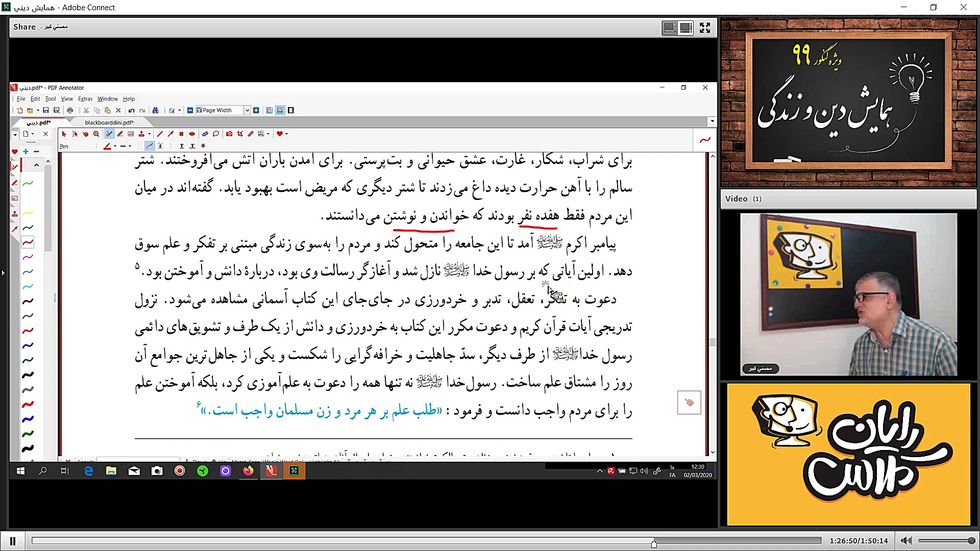
Task: Click the recording playback progress bar
Action: (x=357, y=541)
